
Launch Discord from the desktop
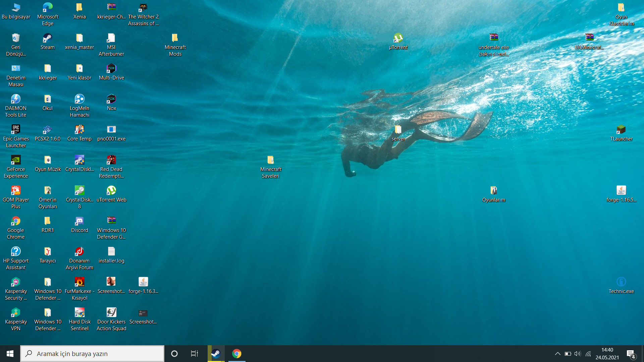point(79,225)
